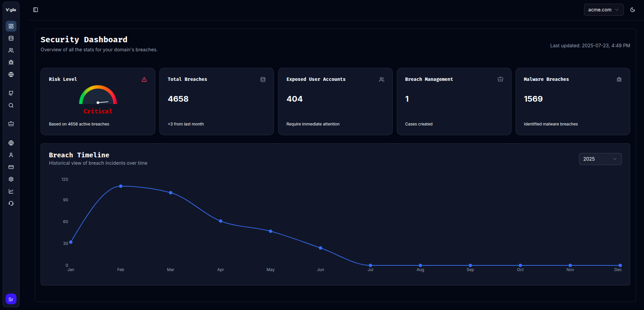This screenshot has height=310, width=644.
Task: Click the briefcase icon in the sidebar
Action: 11,124
